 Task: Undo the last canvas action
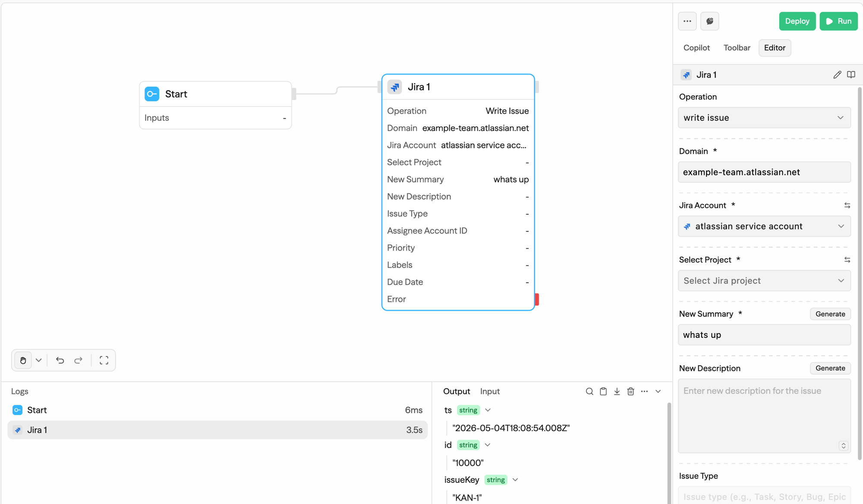60,360
